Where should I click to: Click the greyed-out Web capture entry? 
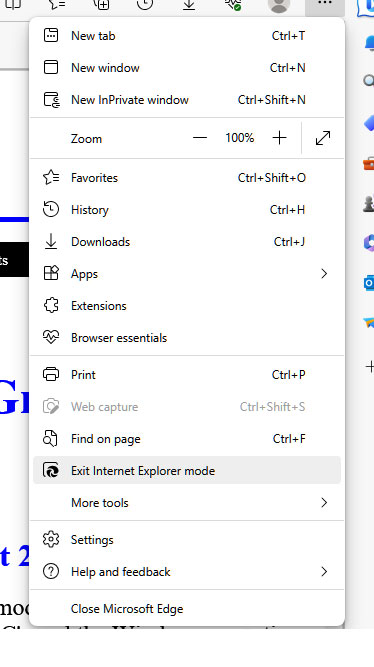click(187, 407)
